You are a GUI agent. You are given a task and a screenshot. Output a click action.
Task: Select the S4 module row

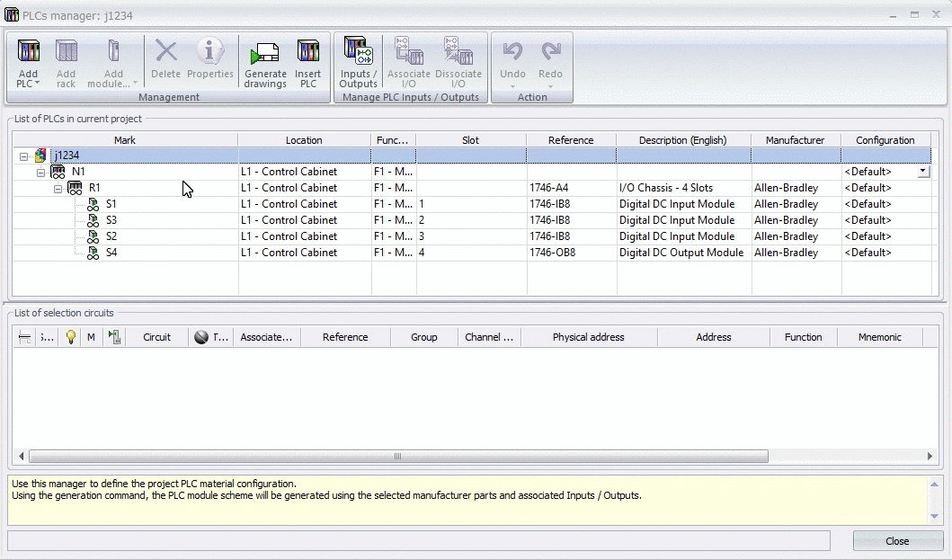click(x=472, y=253)
